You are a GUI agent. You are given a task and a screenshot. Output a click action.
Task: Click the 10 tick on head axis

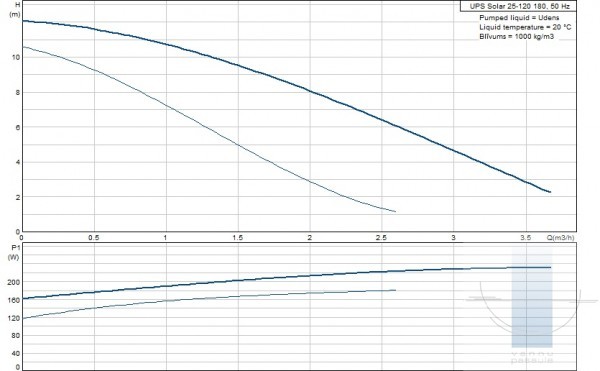[x=16, y=57]
